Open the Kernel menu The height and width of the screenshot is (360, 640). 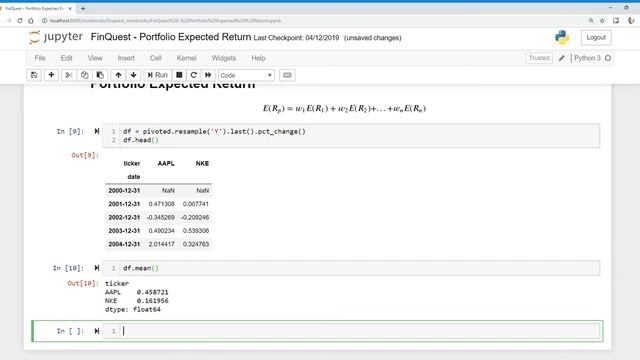[x=186, y=58]
